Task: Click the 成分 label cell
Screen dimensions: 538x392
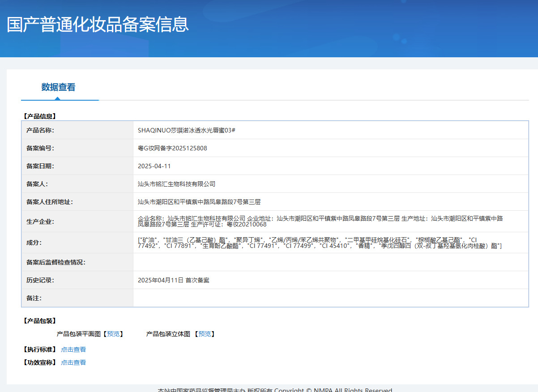Action: point(77,243)
